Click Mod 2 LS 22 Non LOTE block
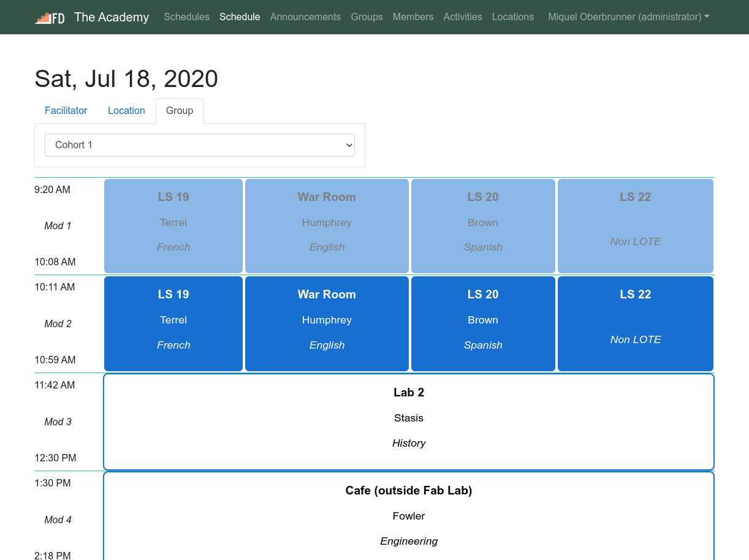Image resolution: width=749 pixels, height=560 pixels. click(x=636, y=324)
